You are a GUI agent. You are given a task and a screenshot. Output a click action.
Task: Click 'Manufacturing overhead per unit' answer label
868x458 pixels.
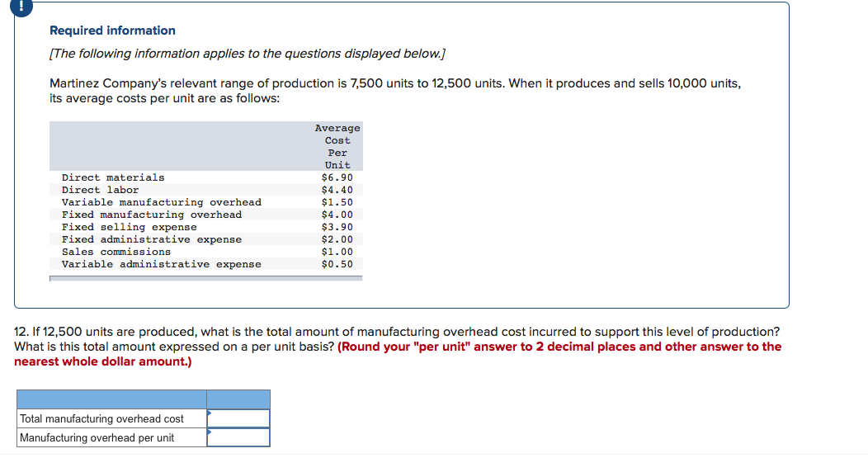pyautogui.click(x=97, y=437)
